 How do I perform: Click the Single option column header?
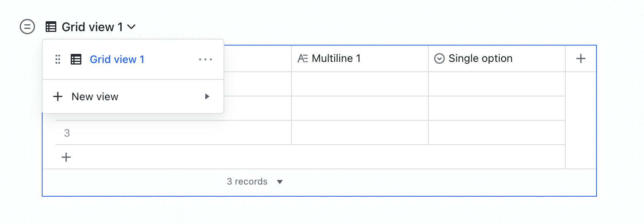pos(481,58)
